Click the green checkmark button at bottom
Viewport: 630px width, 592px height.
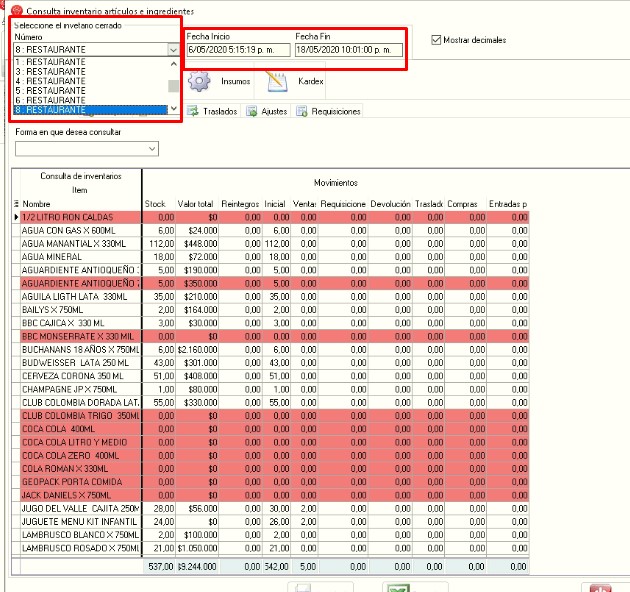(x=397, y=590)
